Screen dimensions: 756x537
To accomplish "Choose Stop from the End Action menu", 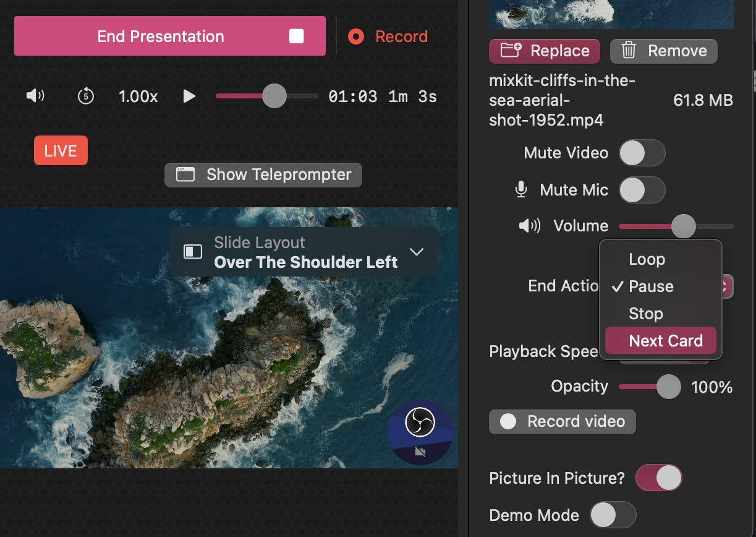I will 660,314.
